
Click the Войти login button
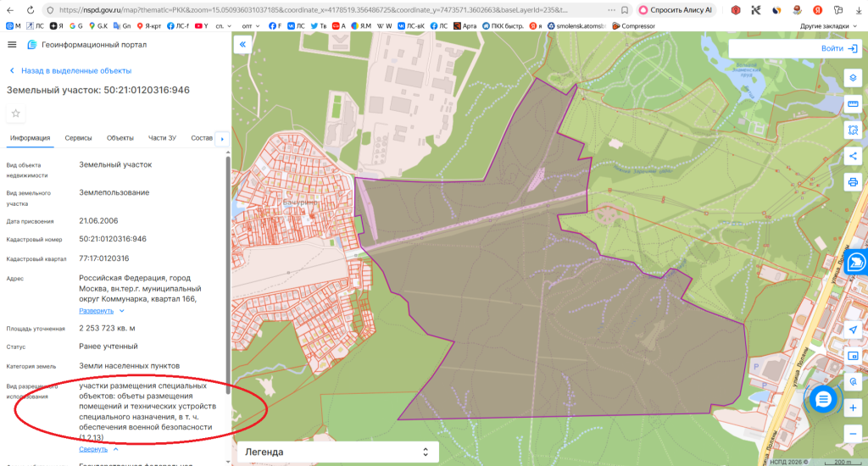coord(839,48)
